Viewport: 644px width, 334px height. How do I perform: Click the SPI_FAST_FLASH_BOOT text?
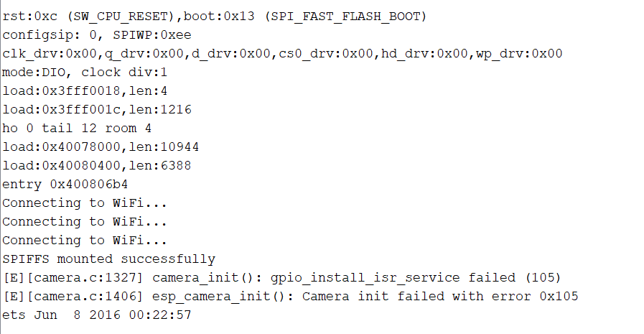[346, 17]
